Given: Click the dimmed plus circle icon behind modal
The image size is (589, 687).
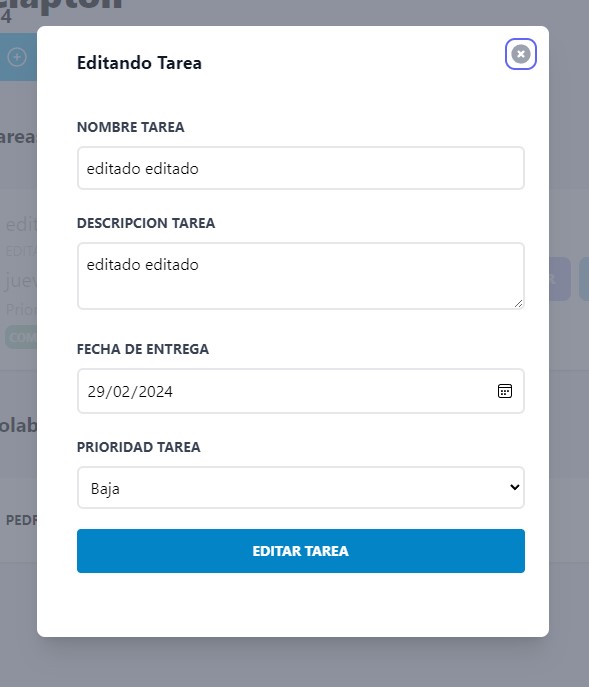Looking at the screenshot, I should 17,57.
